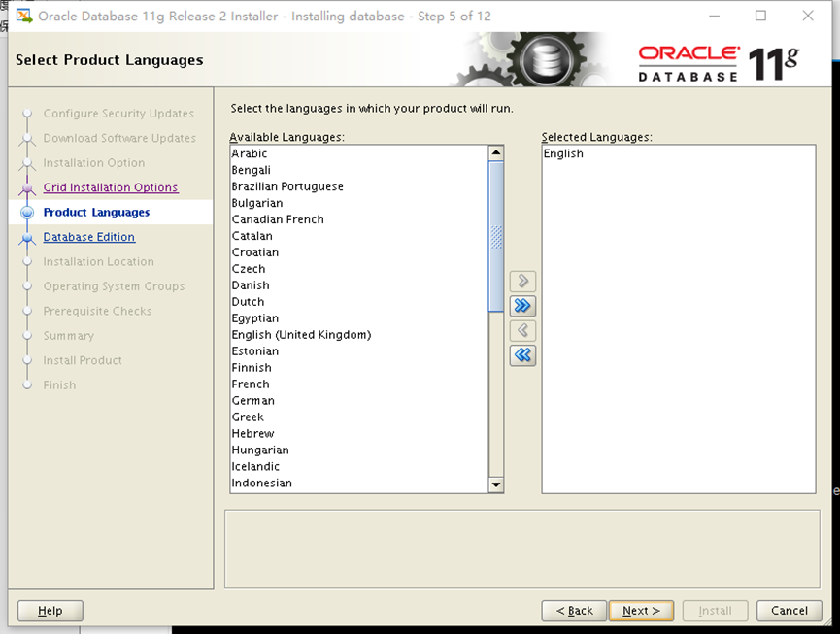Proceed with the Next button
Image resolution: width=840 pixels, height=634 pixels.
point(641,611)
